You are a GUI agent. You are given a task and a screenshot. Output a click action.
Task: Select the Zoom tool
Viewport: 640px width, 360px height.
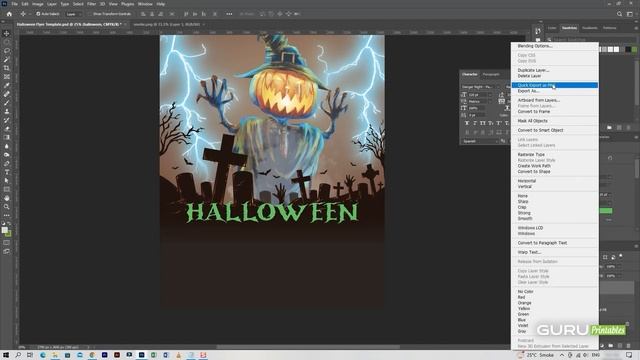pos(7,207)
